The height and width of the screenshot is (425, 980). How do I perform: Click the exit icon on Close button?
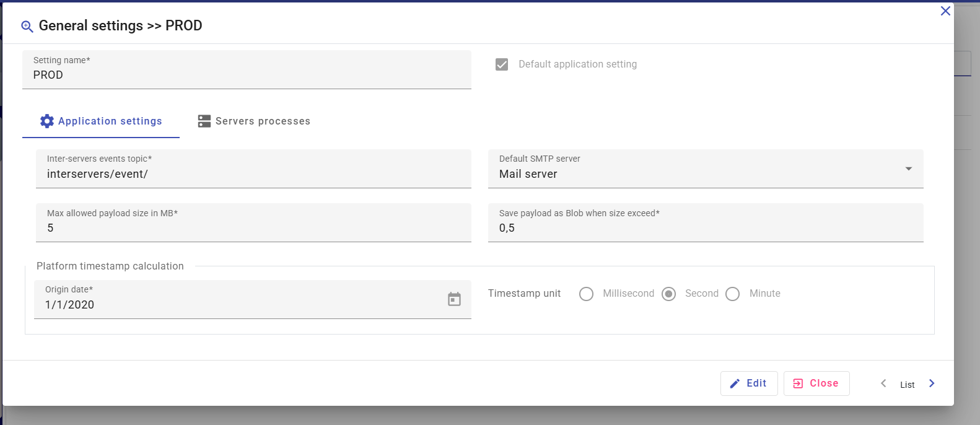click(x=798, y=383)
